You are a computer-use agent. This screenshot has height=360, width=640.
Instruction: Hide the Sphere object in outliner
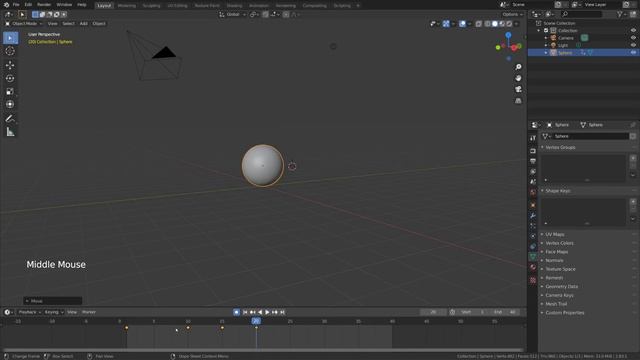tap(633, 53)
